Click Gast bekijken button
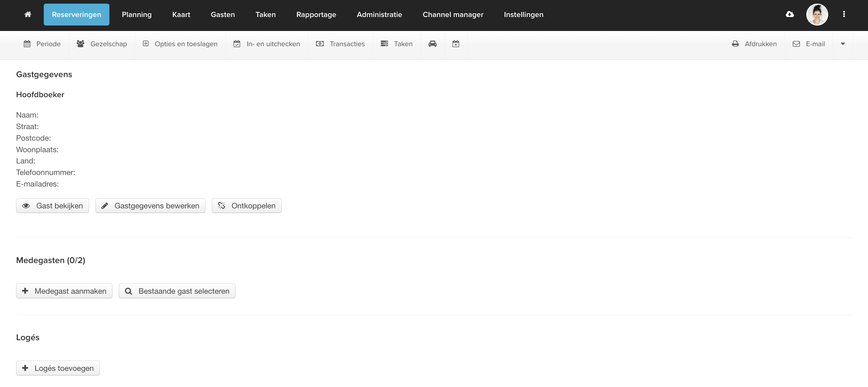The width and height of the screenshot is (868, 387). tap(53, 206)
